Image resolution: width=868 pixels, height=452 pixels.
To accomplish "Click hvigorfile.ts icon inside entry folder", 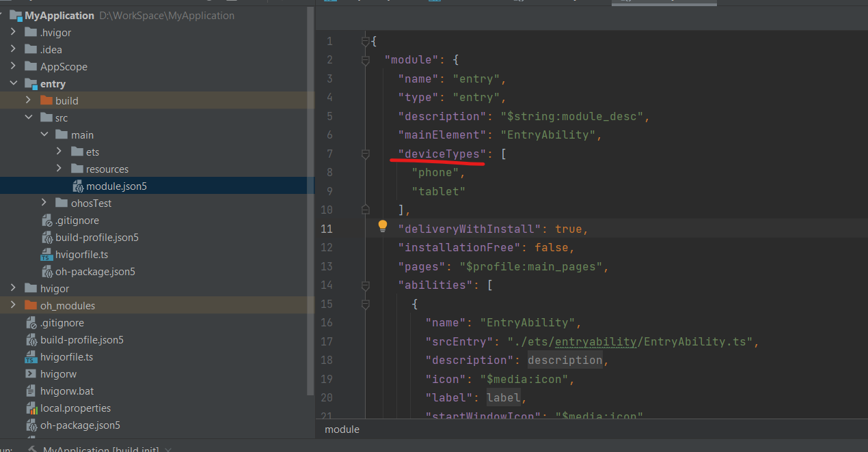I will (46, 255).
